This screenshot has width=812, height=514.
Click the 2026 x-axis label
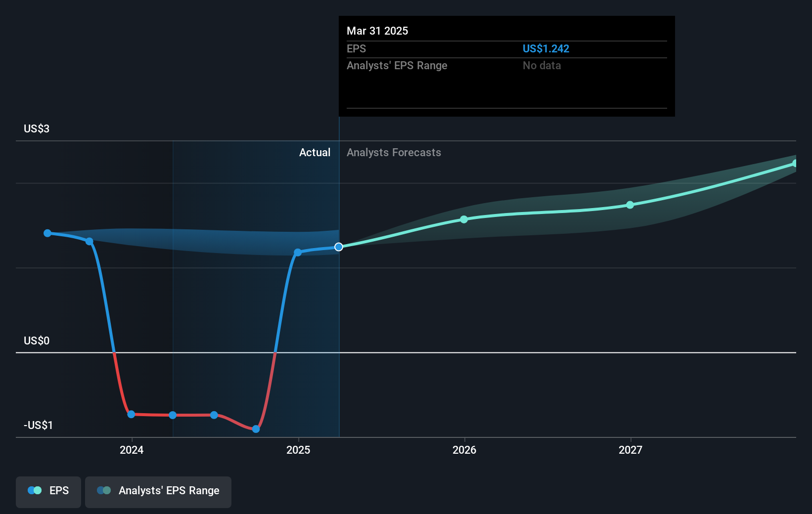464,450
